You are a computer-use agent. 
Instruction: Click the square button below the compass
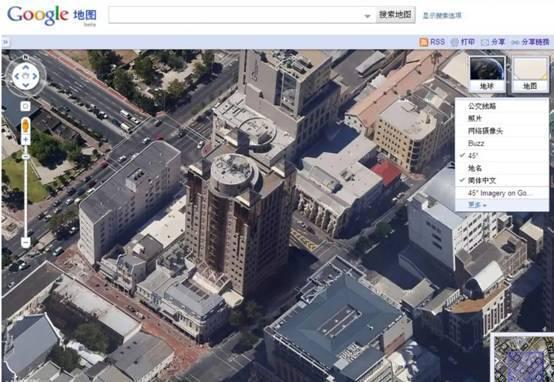click(25, 106)
